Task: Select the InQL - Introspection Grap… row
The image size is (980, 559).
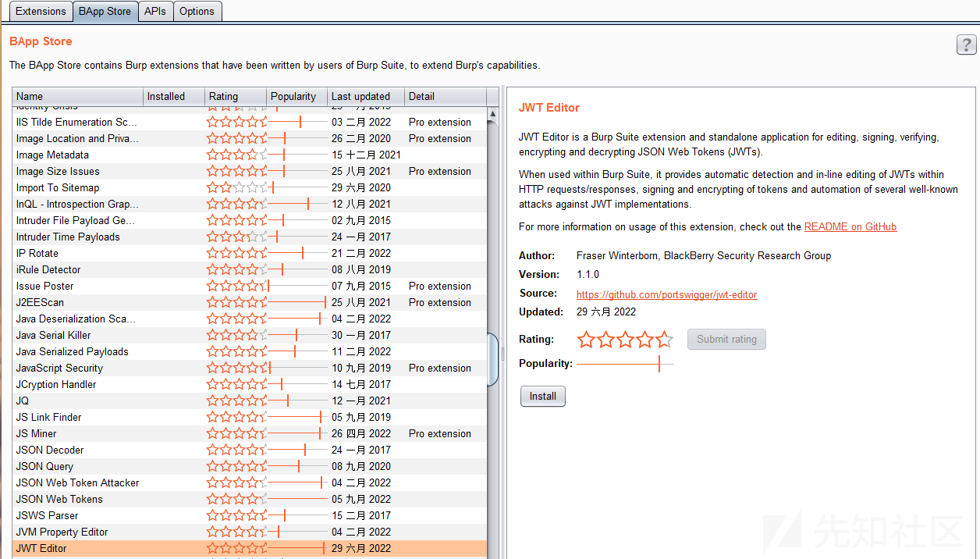Action: click(x=77, y=204)
